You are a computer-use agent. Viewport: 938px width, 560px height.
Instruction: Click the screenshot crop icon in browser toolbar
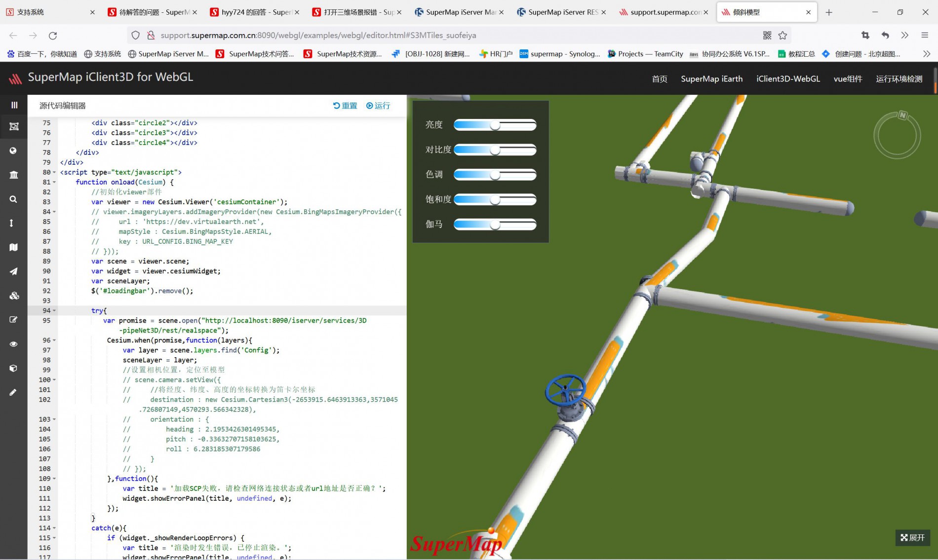(x=865, y=35)
